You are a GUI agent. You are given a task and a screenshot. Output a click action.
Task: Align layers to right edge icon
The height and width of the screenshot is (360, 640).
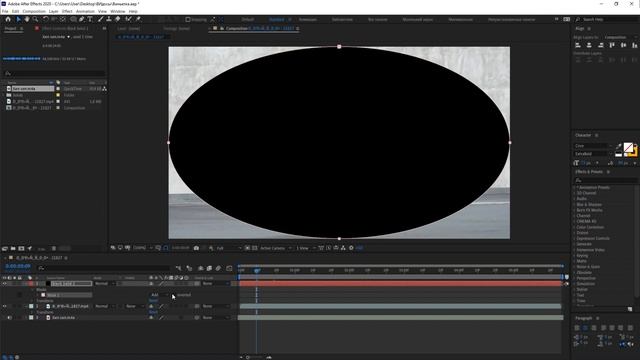600,45
